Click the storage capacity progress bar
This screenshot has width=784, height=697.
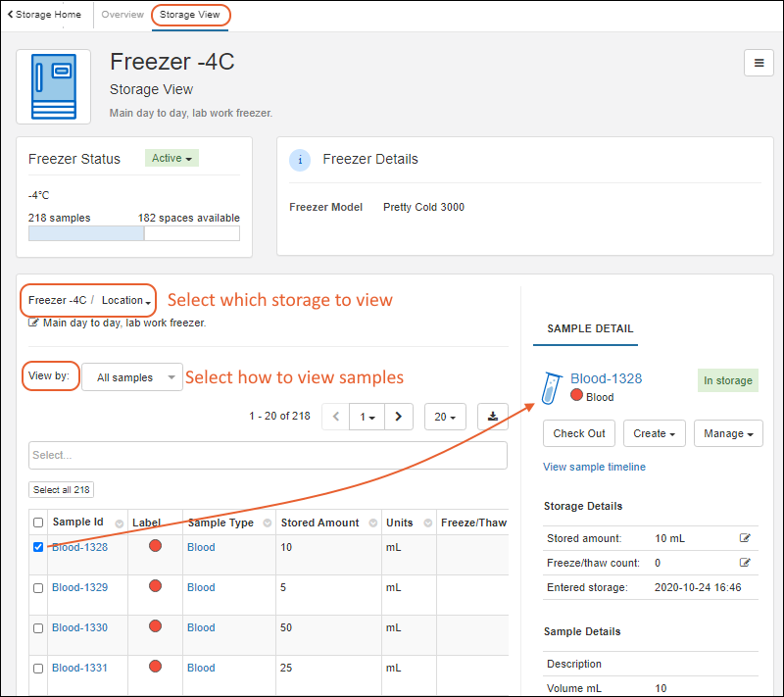click(x=133, y=233)
